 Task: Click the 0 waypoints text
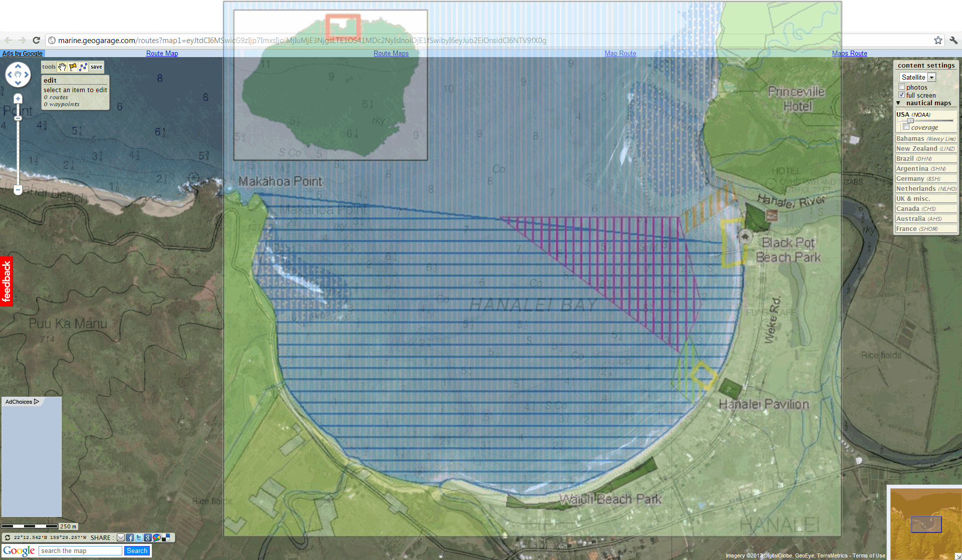pyautogui.click(x=61, y=105)
